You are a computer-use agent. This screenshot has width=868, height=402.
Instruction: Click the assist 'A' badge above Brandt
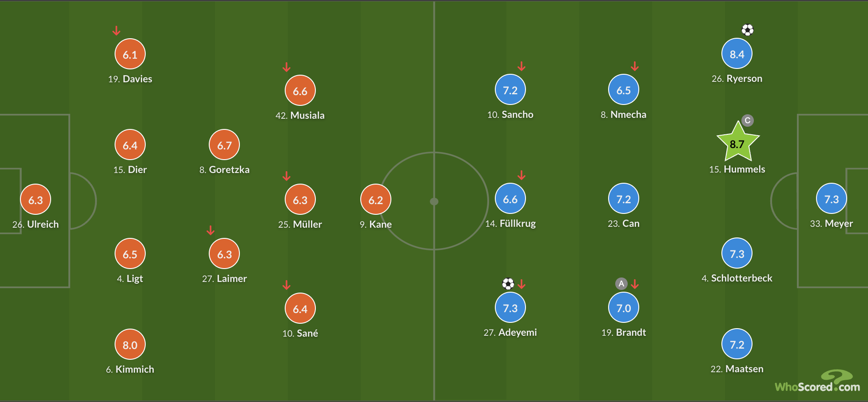pyautogui.click(x=621, y=283)
